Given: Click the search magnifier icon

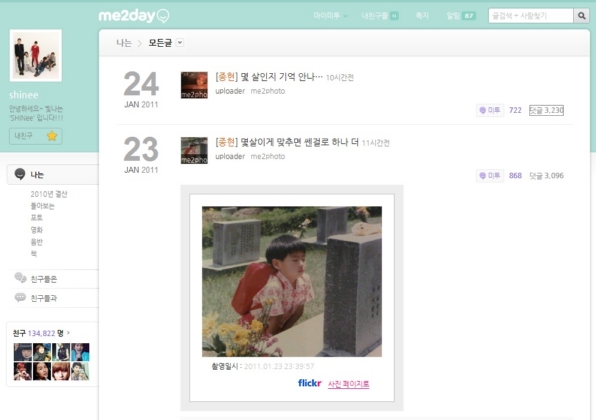Looking at the screenshot, I should [x=581, y=16].
